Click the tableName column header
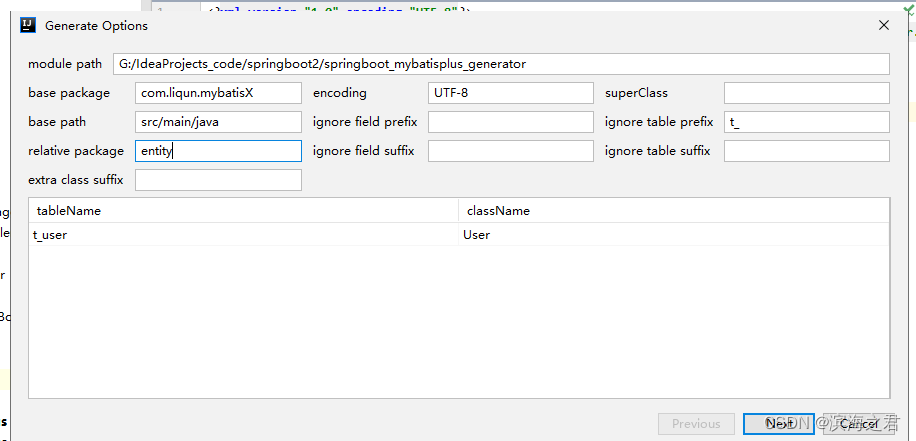 click(x=244, y=211)
